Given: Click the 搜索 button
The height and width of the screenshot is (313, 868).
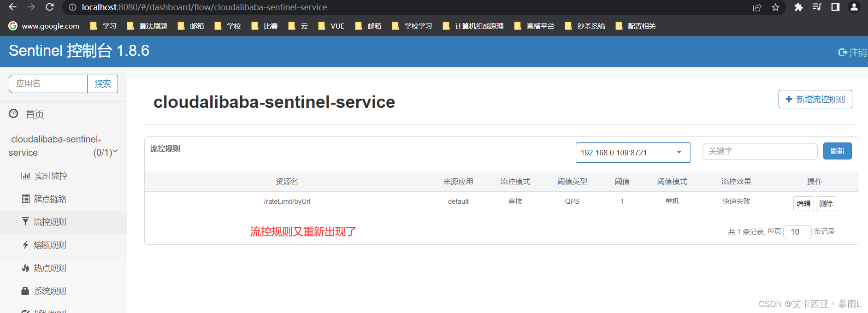Looking at the screenshot, I should [103, 83].
